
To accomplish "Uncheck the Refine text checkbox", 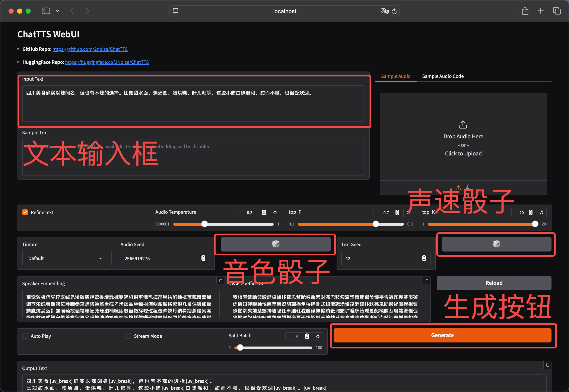I will 25,212.
